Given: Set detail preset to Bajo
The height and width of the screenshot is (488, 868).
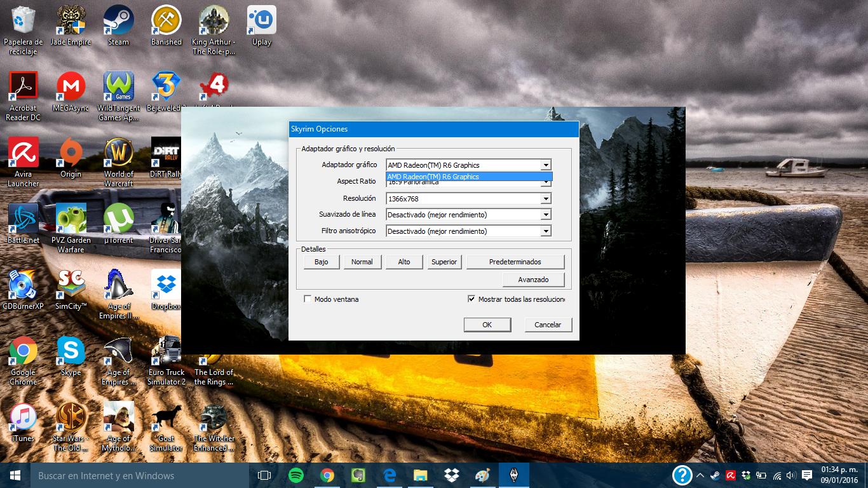Looking at the screenshot, I should pyautogui.click(x=321, y=262).
